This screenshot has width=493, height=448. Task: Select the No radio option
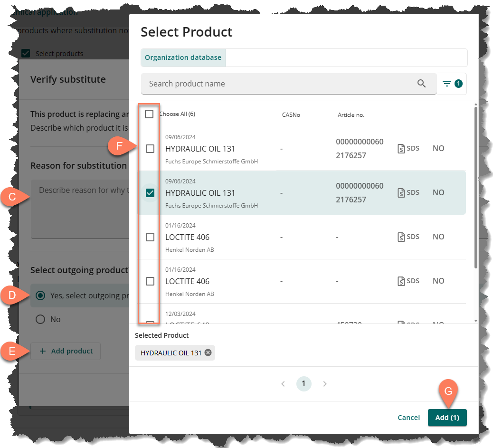coord(41,319)
